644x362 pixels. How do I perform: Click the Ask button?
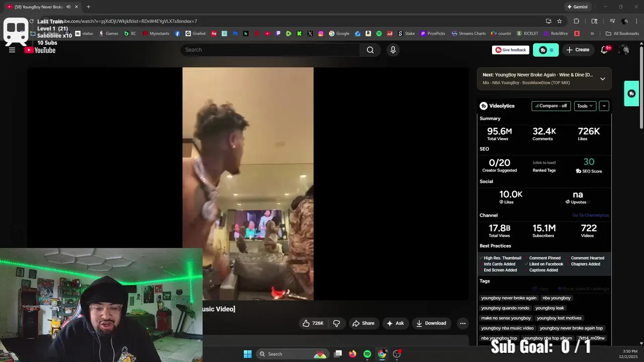tap(395, 323)
